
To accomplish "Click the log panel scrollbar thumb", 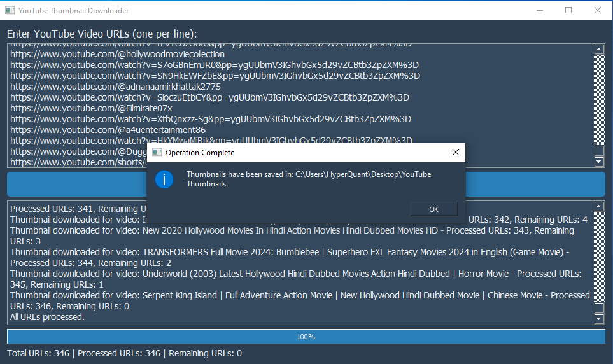I will 599,308.
